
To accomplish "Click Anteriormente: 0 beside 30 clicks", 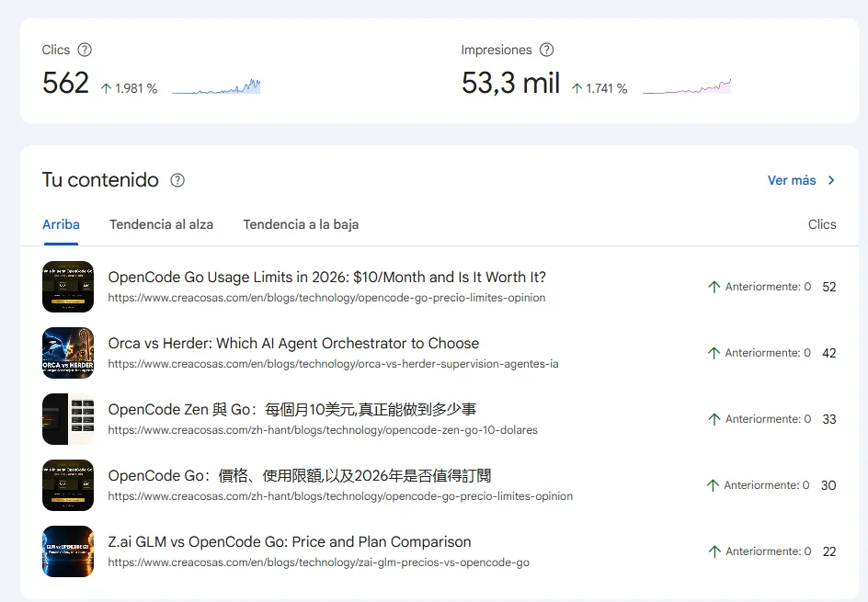I will click(767, 485).
